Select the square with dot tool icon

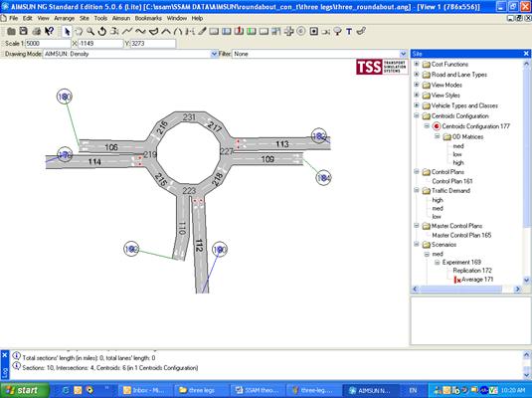[x=314, y=32]
